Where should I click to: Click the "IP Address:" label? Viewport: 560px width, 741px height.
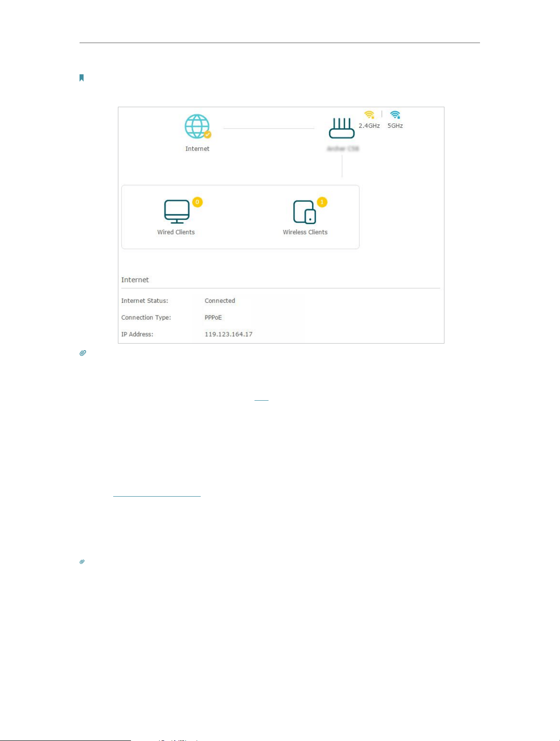click(137, 335)
